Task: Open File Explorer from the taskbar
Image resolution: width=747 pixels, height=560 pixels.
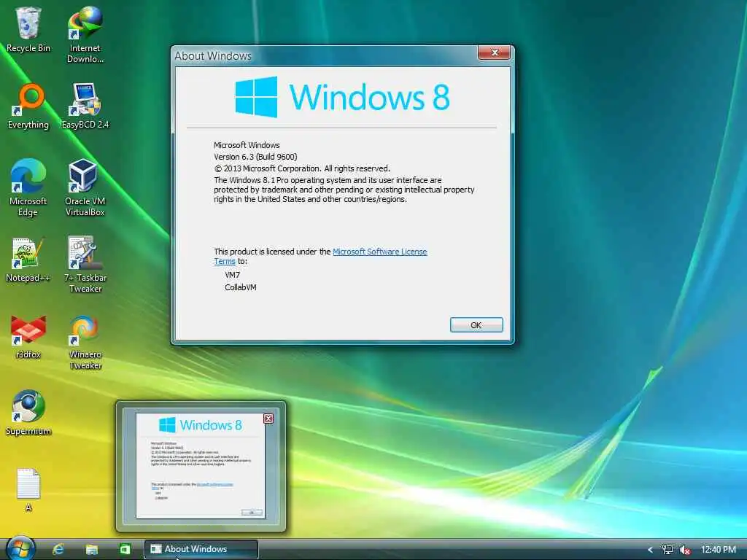Action: click(x=91, y=549)
